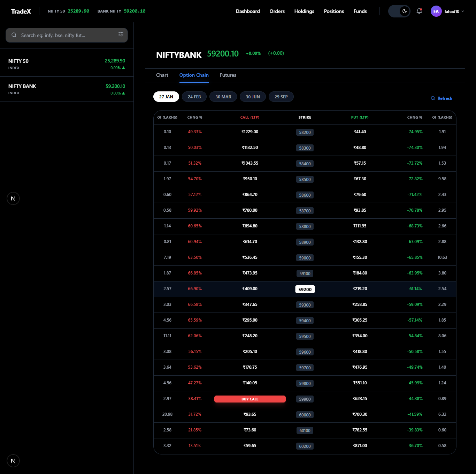476x474 pixels.
Task: Click header ticker NIFTY 50 25289.90
Action: tap(68, 11)
